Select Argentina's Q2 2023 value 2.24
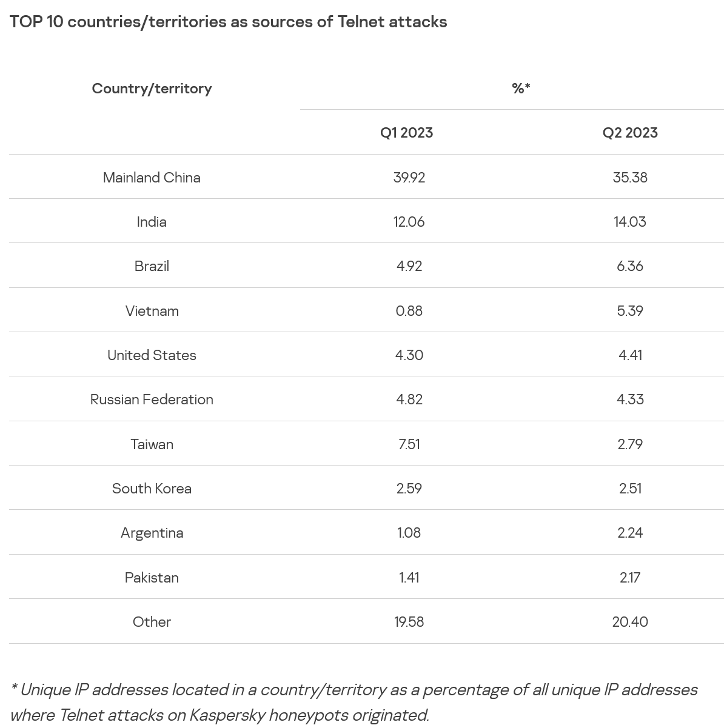This screenshot has height=728, width=724. click(x=629, y=533)
